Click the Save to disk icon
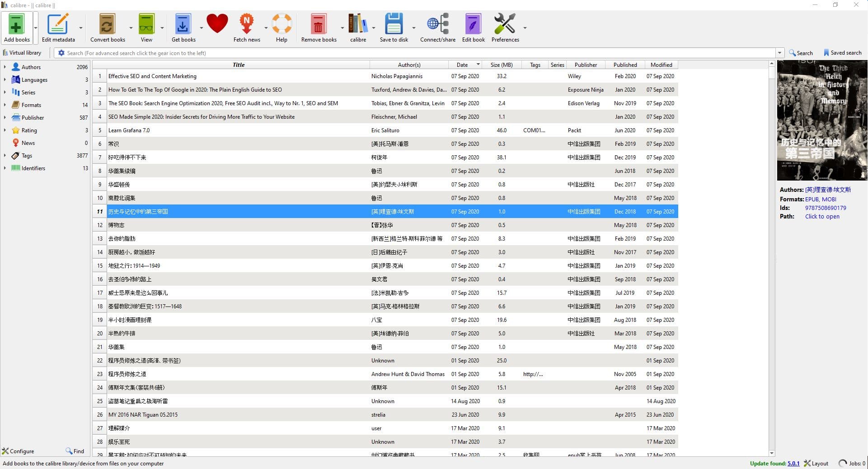This screenshot has width=868, height=469. (394, 25)
